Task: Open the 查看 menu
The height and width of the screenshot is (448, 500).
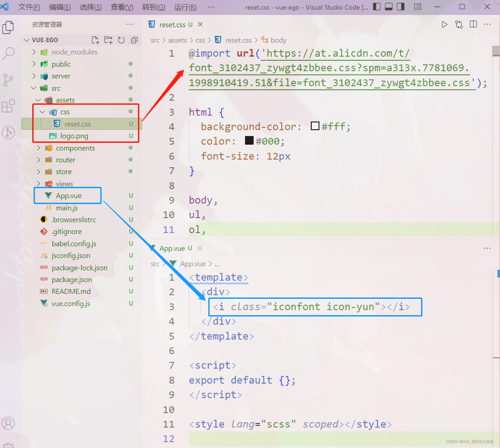Action: click(x=121, y=7)
